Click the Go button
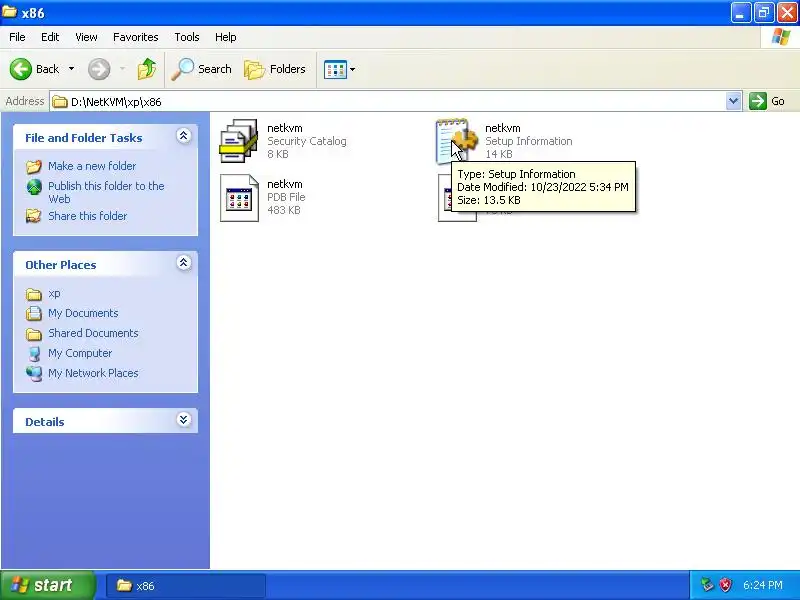Image resolution: width=800 pixels, height=600 pixels. pyautogui.click(x=767, y=101)
